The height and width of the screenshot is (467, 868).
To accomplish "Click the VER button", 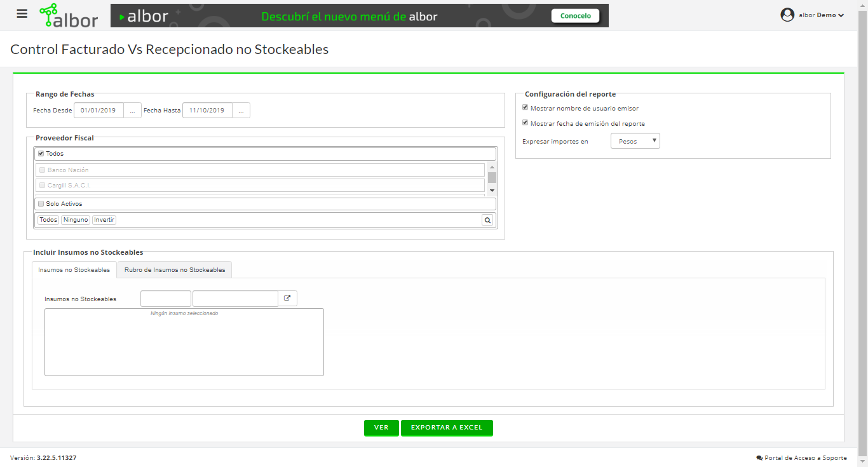I will coord(381,428).
